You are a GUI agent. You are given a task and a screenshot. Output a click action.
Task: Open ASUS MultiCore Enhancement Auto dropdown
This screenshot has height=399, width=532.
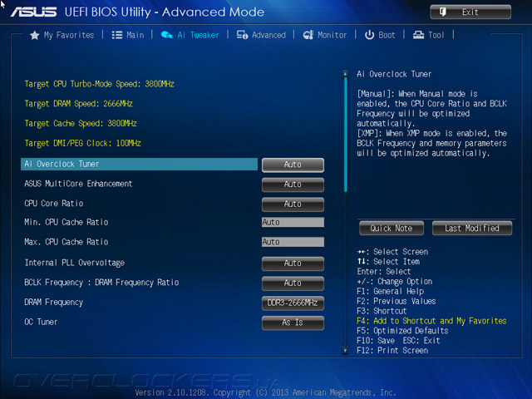(x=293, y=185)
